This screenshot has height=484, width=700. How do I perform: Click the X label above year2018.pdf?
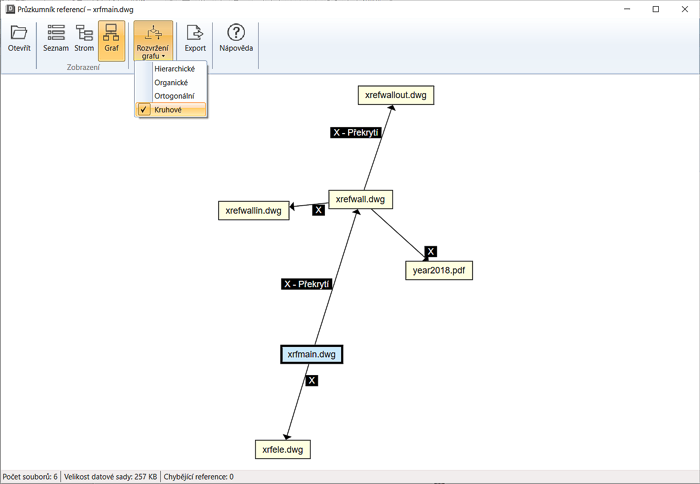431,251
